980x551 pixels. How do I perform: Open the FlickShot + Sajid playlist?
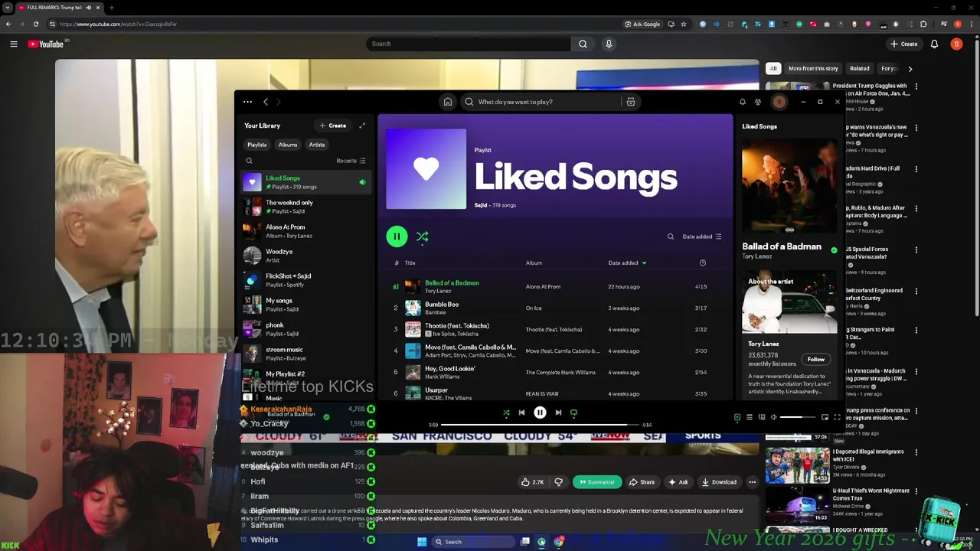306,280
